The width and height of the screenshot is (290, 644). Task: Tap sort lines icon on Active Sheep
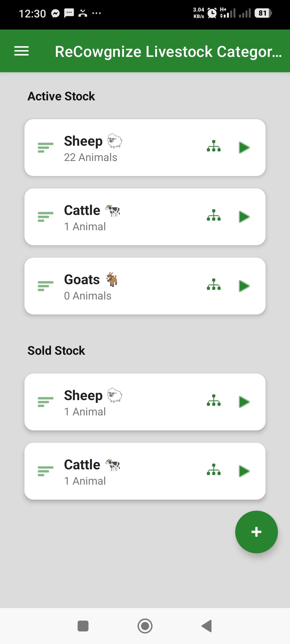pyautogui.click(x=45, y=148)
